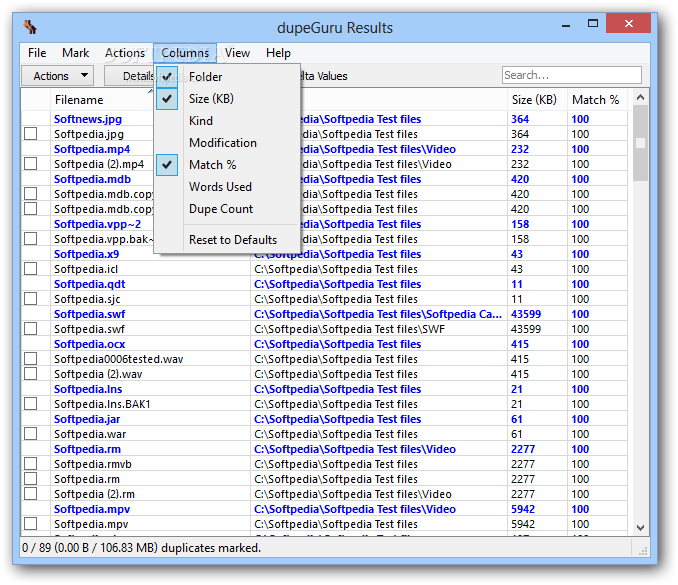Open the Help menu
Image resolution: width=678 pixels, height=585 pixels.
278,53
